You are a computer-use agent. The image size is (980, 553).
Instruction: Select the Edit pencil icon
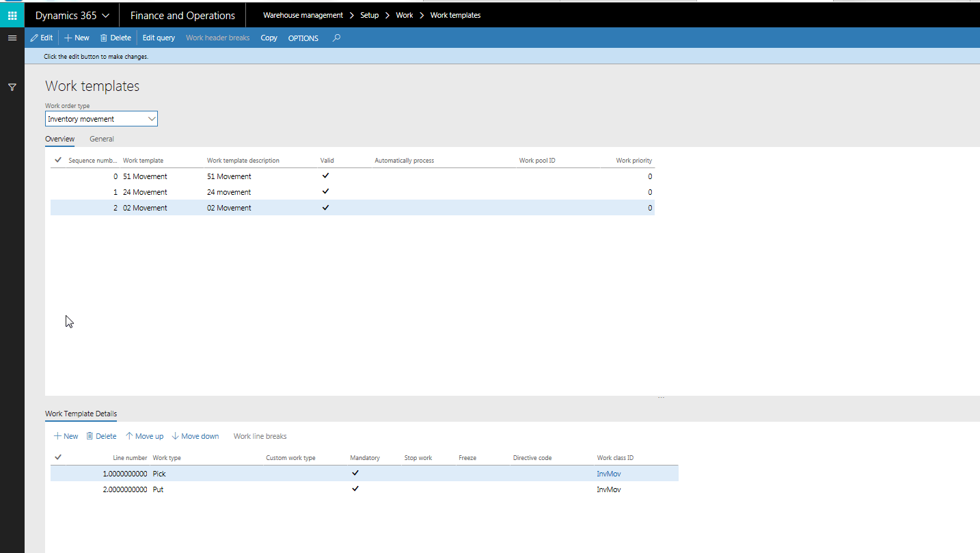coord(41,38)
